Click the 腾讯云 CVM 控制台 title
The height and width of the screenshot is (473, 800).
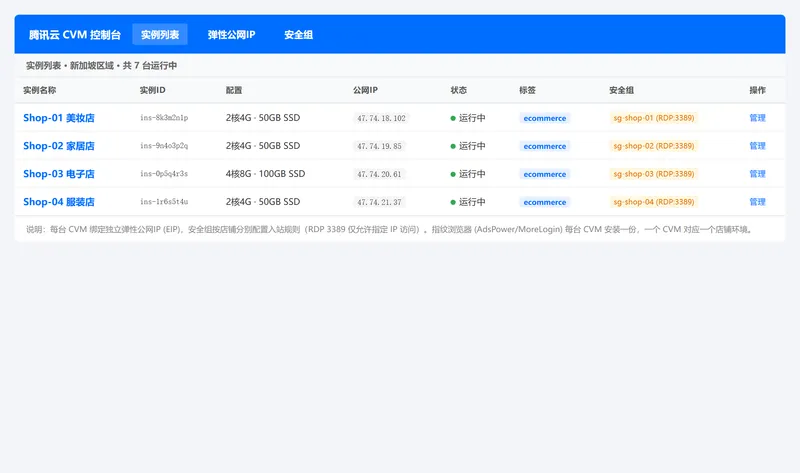tap(74, 35)
